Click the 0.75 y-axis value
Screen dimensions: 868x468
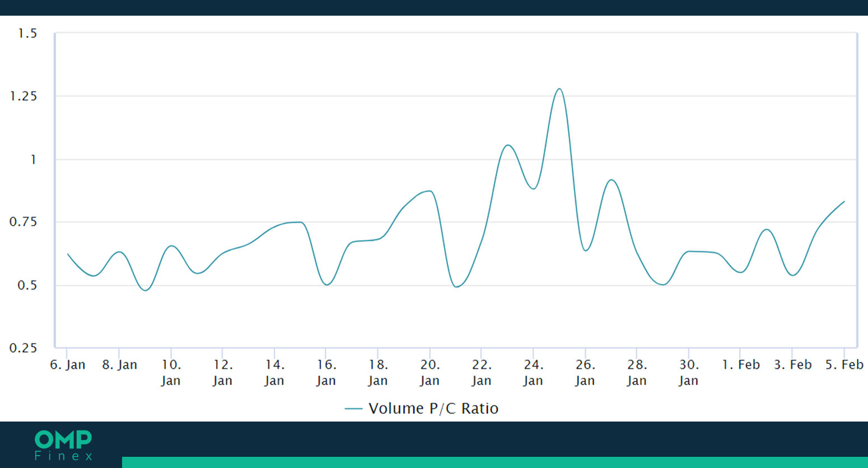[x=24, y=222]
